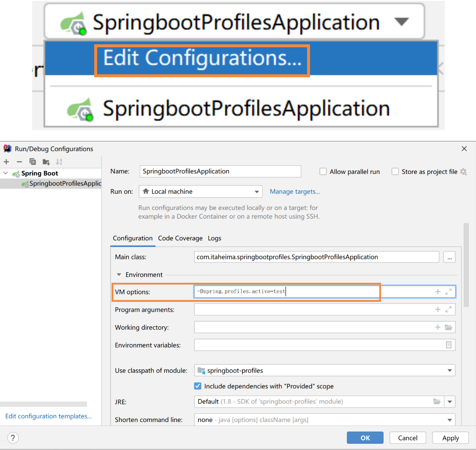The image size is (476, 450).
Task: Browse main class with ellipsis button
Action: 449,258
